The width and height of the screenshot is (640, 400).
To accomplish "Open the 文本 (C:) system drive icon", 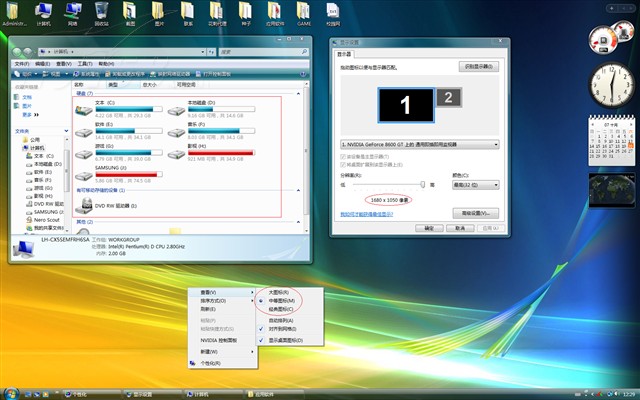I will tap(84, 110).
